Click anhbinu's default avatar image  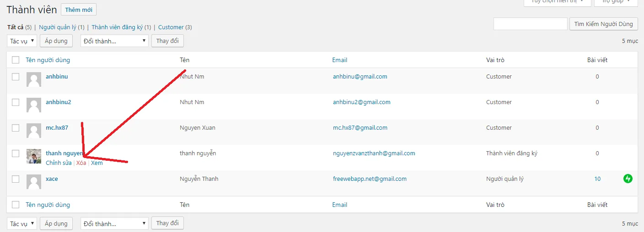coord(34,79)
